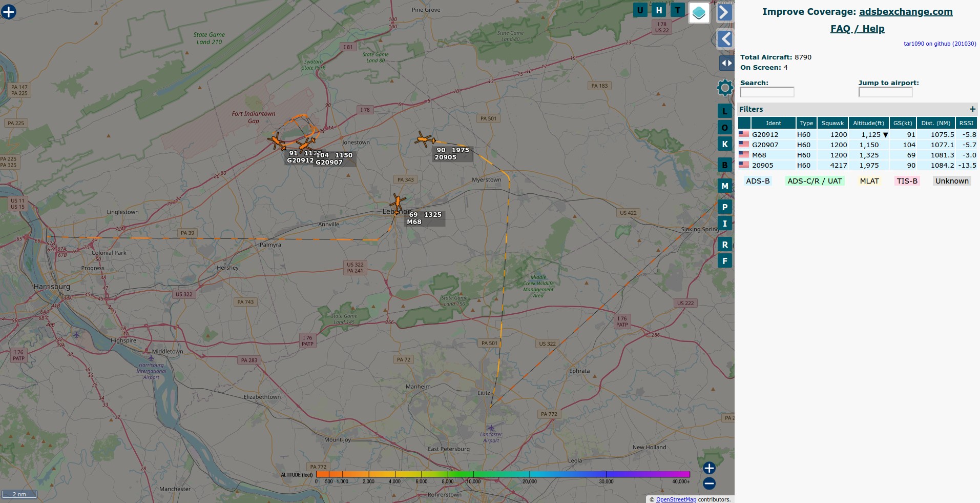Open OpenStreetMap attribution link

click(x=676, y=499)
